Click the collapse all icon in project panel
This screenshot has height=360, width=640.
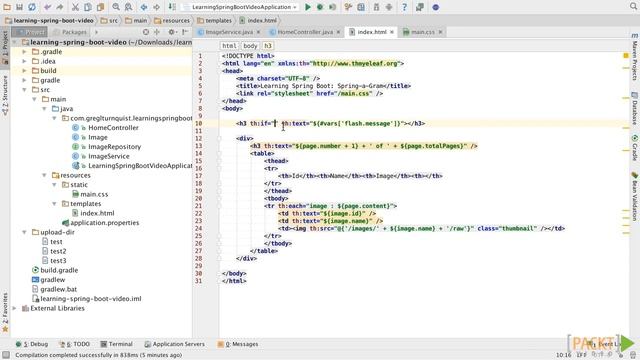157,32
